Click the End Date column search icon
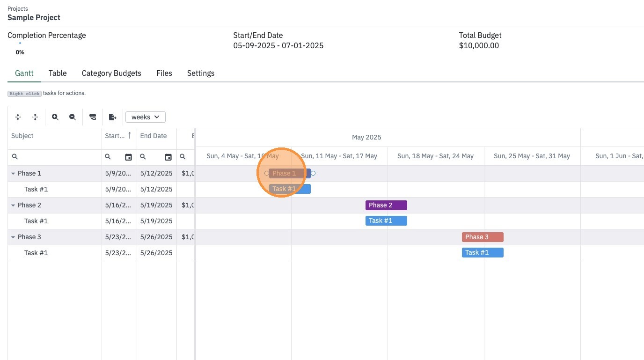 pyautogui.click(x=143, y=157)
